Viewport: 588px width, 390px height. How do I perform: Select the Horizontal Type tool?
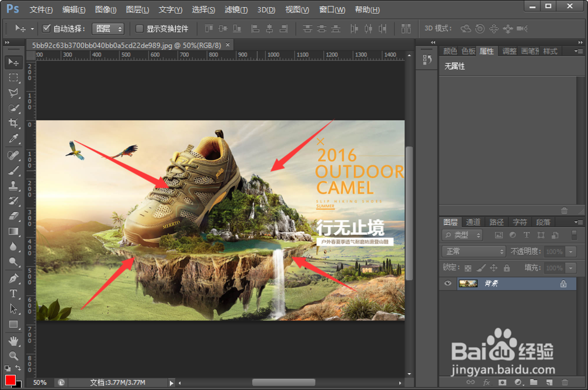14,294
